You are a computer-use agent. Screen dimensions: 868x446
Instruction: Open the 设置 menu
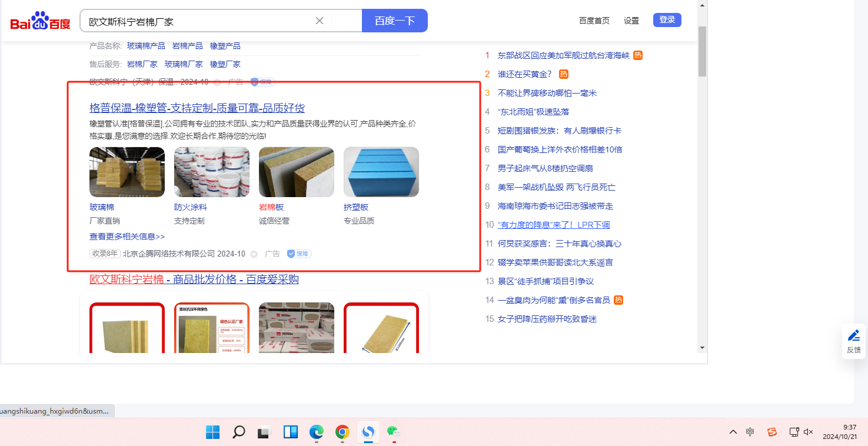(631, 21)
